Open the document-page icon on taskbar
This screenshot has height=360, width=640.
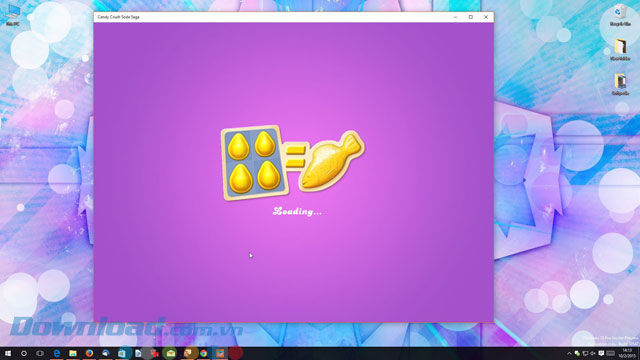[138, 353]
